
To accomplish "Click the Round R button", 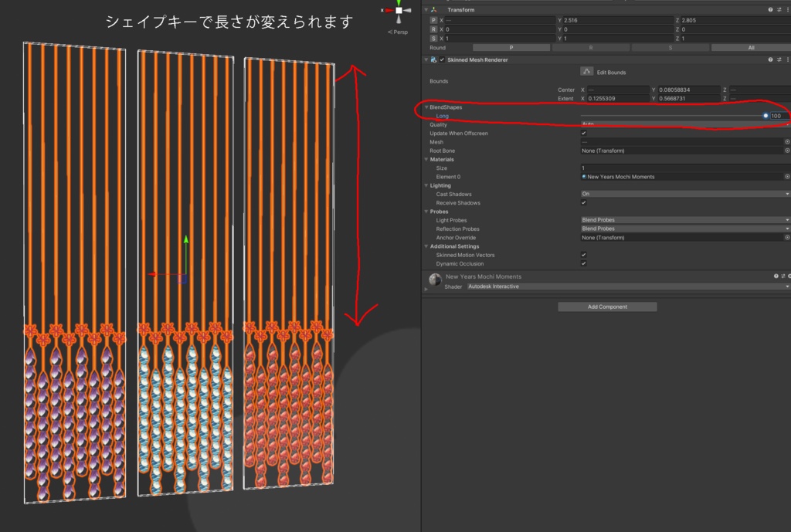I will click(x=591, y=47).
